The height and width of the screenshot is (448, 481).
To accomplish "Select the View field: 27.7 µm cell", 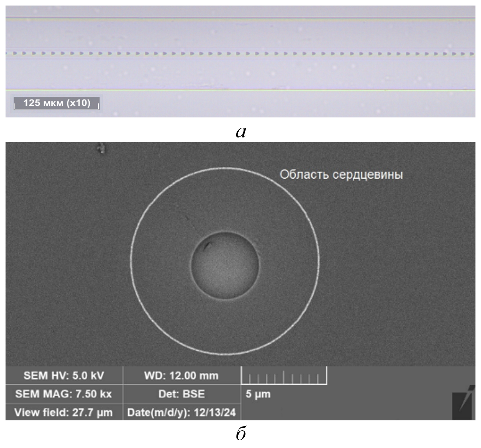I will [64, 412].
